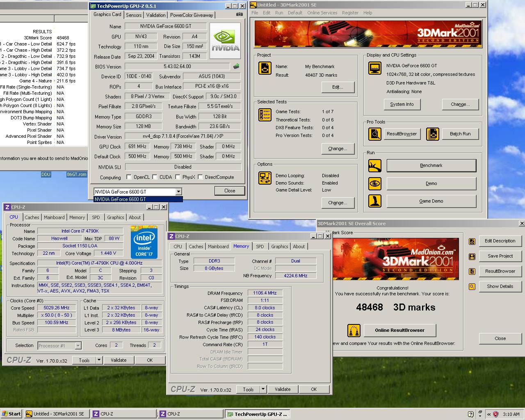Click the DDU desktop icon
This screenshot has width=525, height=420.
point(46,174)
